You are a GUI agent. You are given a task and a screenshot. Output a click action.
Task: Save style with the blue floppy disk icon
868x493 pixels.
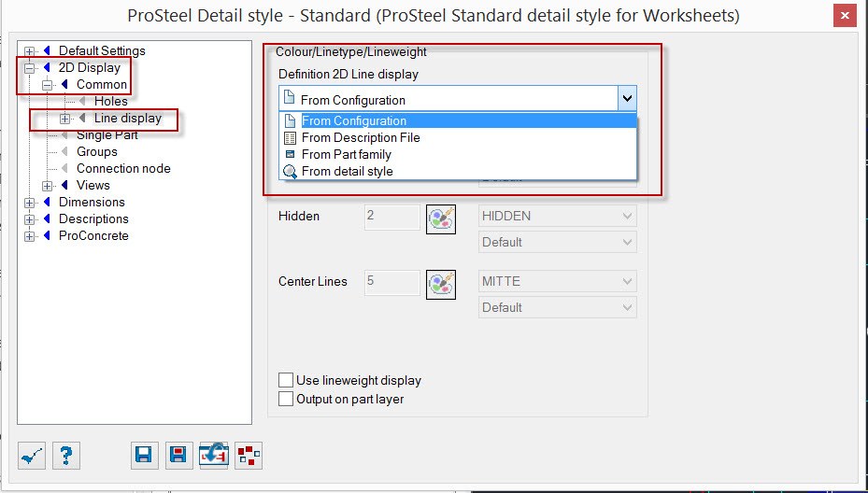click(x=145, y=456)
